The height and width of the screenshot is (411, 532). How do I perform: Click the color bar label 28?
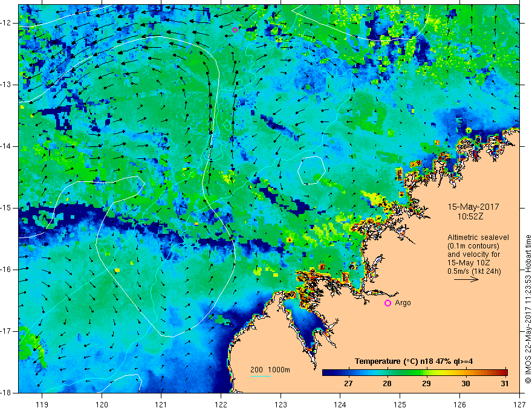[387, 383]
